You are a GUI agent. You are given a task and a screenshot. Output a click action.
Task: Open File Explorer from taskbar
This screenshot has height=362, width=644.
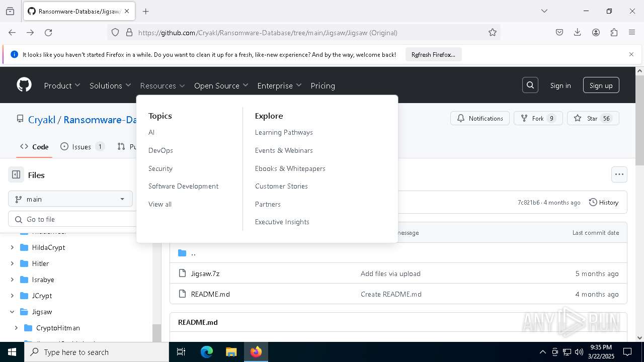click(x=231, y=352)
